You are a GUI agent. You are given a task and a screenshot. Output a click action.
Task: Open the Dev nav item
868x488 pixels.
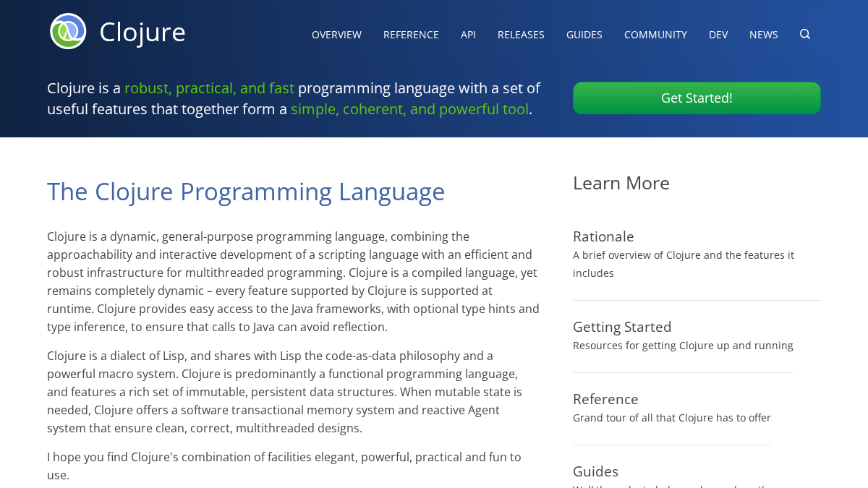(718, 35)
